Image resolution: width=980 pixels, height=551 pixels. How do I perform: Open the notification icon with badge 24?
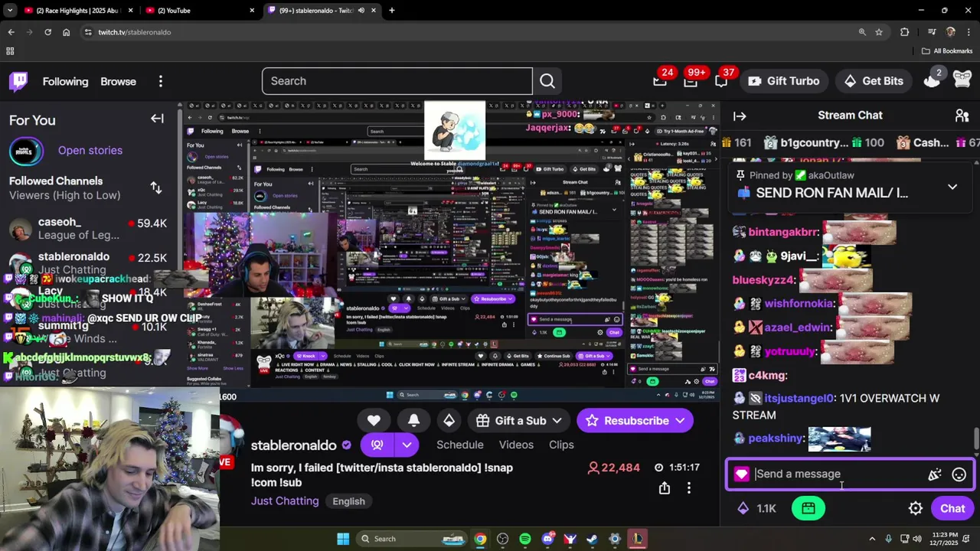coord(660,80)
